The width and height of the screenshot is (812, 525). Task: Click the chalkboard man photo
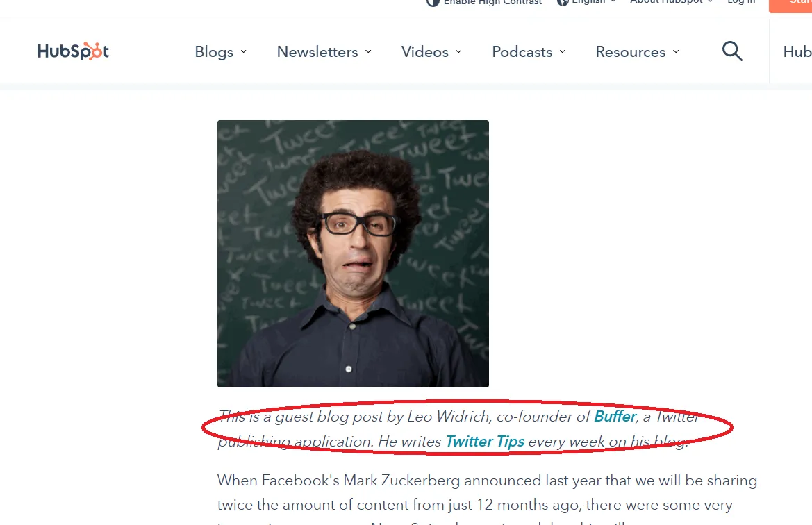353,253
